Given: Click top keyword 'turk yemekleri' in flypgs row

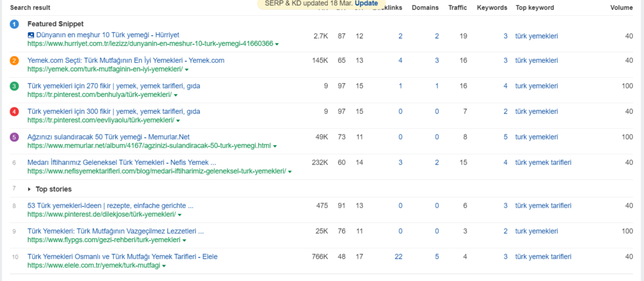Looking at the screenshot, I should click(537, 231).
